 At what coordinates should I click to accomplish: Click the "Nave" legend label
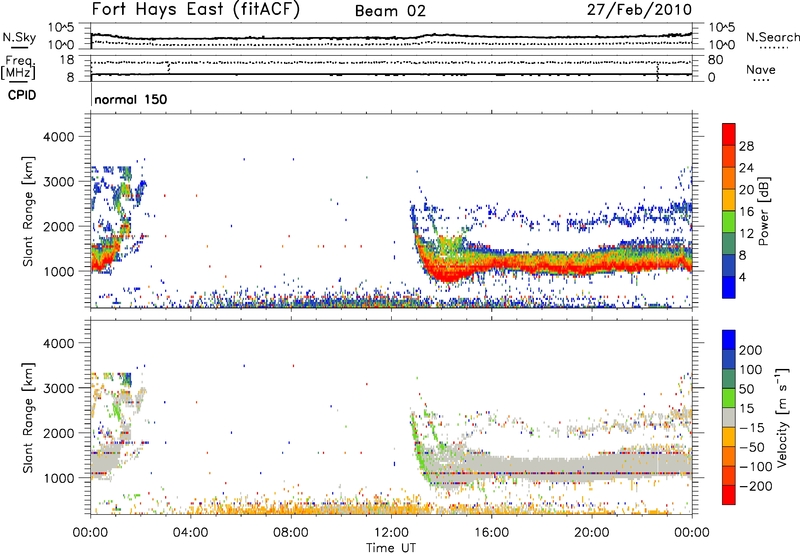tap(761, 69)
